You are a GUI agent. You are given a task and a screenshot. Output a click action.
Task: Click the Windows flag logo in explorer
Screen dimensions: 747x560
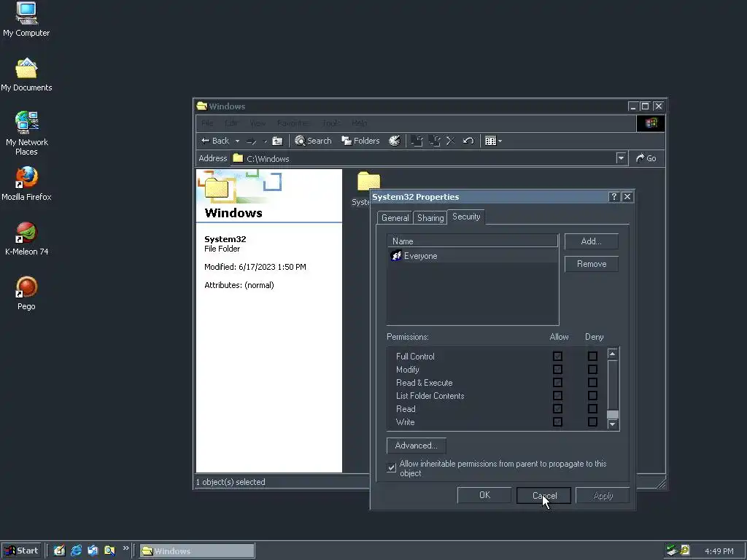click(651, 123)
